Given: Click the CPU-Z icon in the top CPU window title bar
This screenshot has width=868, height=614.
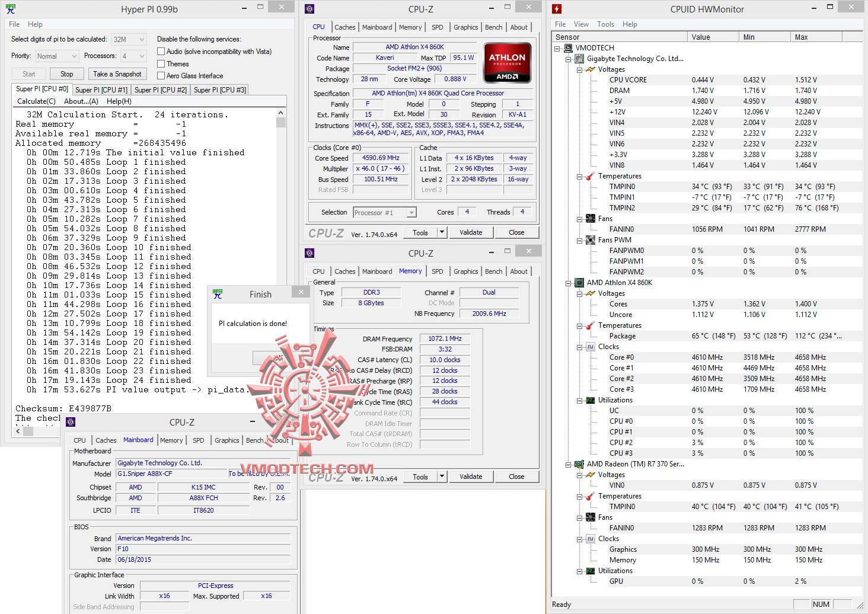Looking at the screenshot, I should click(309, 9).
